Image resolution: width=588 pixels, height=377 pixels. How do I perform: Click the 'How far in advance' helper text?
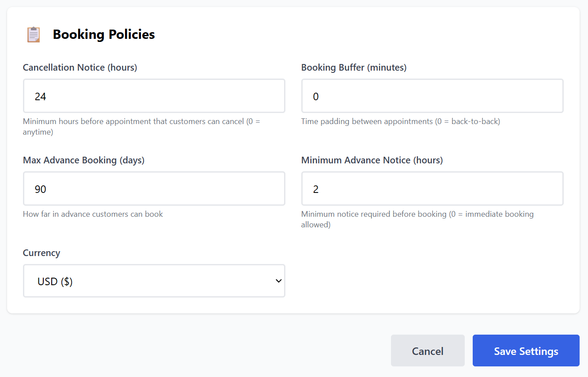pos(93,214)
